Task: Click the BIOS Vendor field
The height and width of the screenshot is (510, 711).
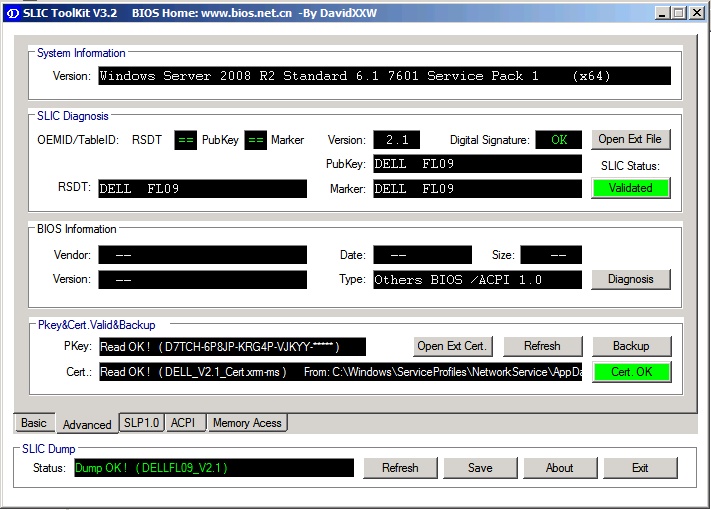Action: 203,255
